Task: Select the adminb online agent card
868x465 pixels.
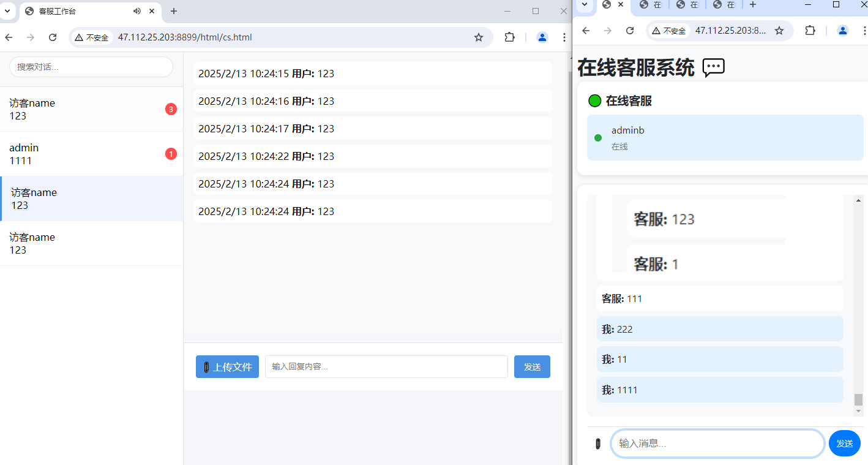Action: coord(725,138)
